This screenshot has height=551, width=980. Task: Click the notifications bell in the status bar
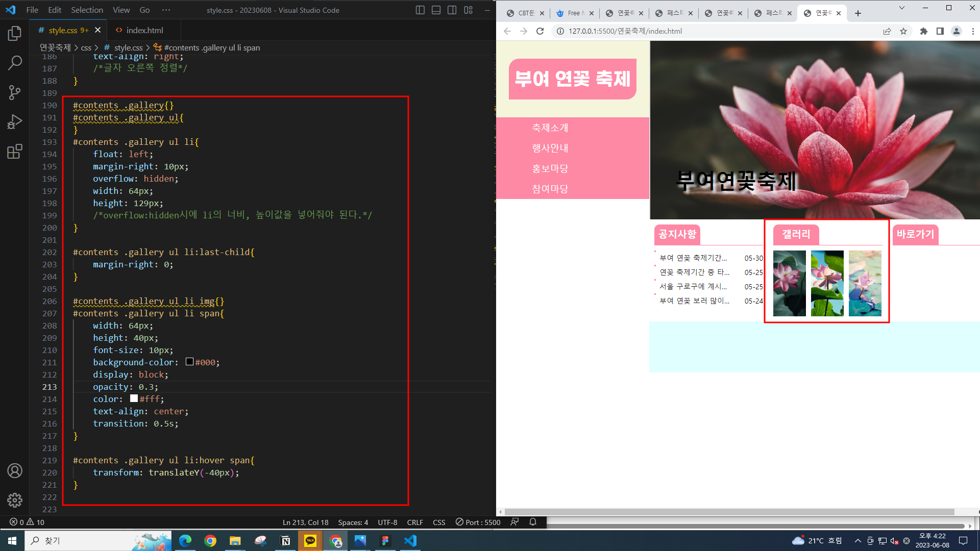pyautogui.click(x=533, y=522)
